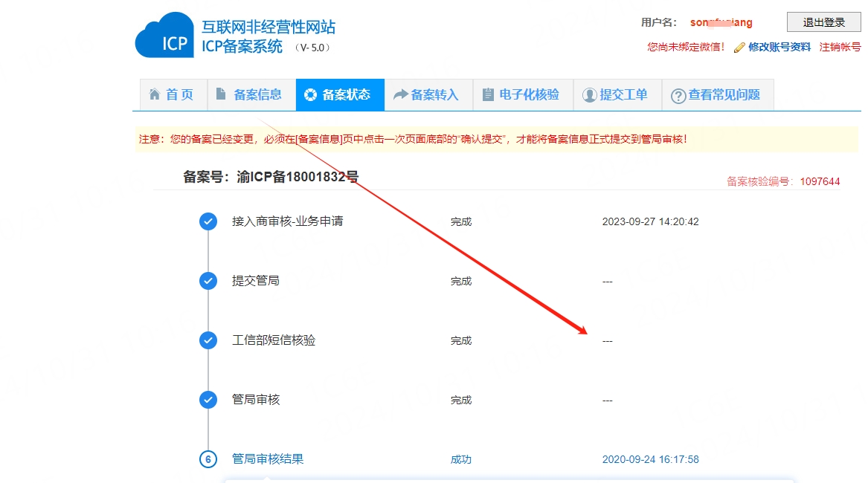This screenshot has height=483, width=868.
Task: Click the 提交管局 step label
Action: tap(255, 280)
